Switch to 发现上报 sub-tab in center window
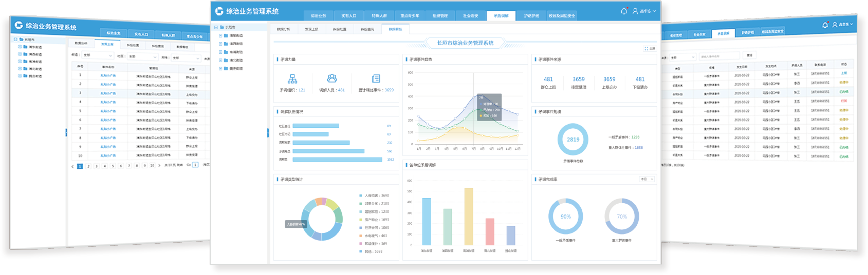 tap(311, 29)
